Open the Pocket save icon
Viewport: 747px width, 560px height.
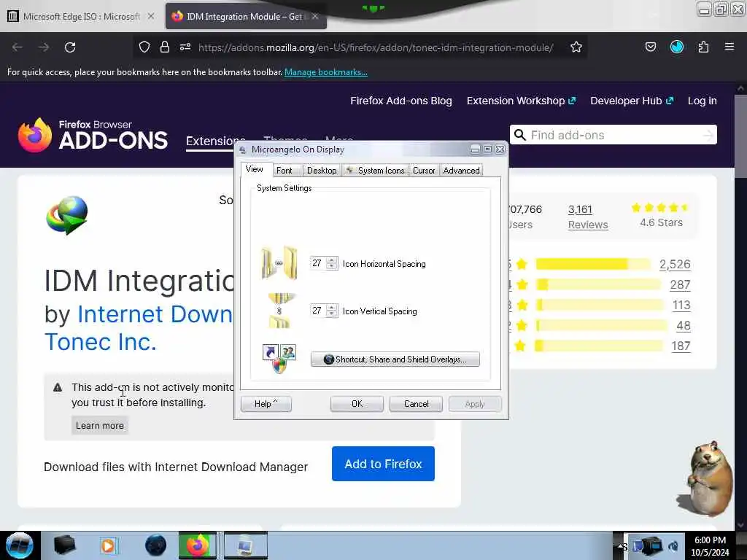point(650,47)
